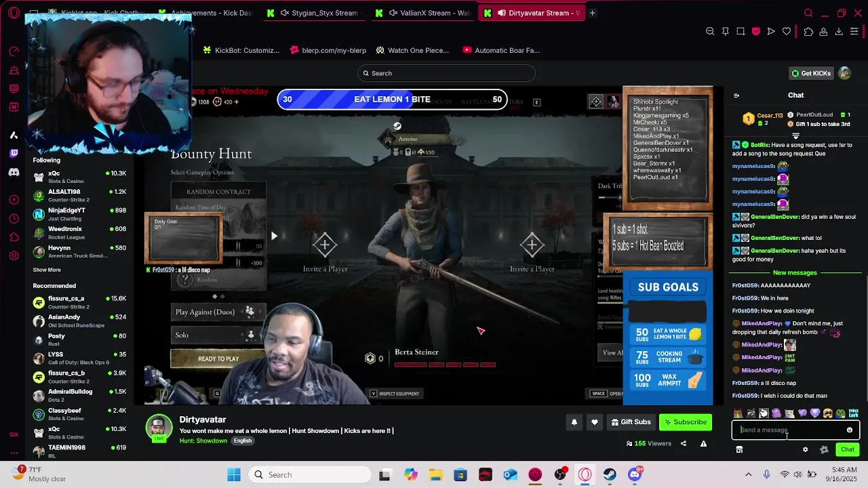
Task: Open the Opera GX menu logo
Action: tap(14, 13)
